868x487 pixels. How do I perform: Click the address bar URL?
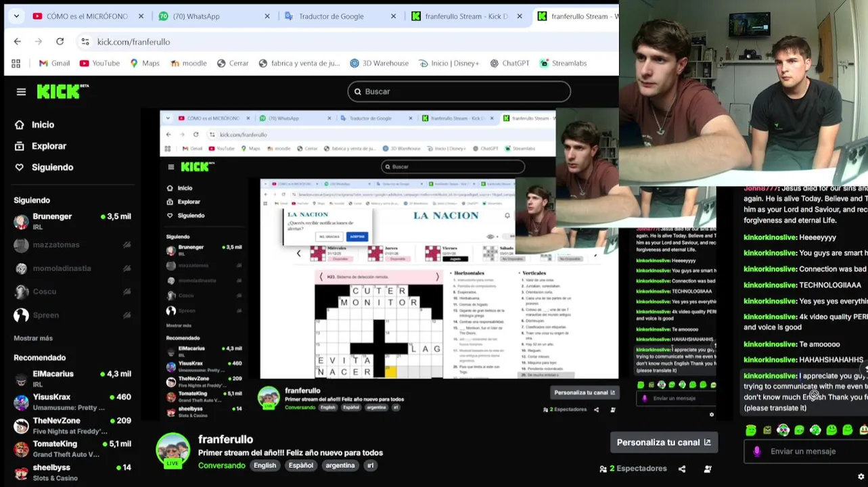133,42
